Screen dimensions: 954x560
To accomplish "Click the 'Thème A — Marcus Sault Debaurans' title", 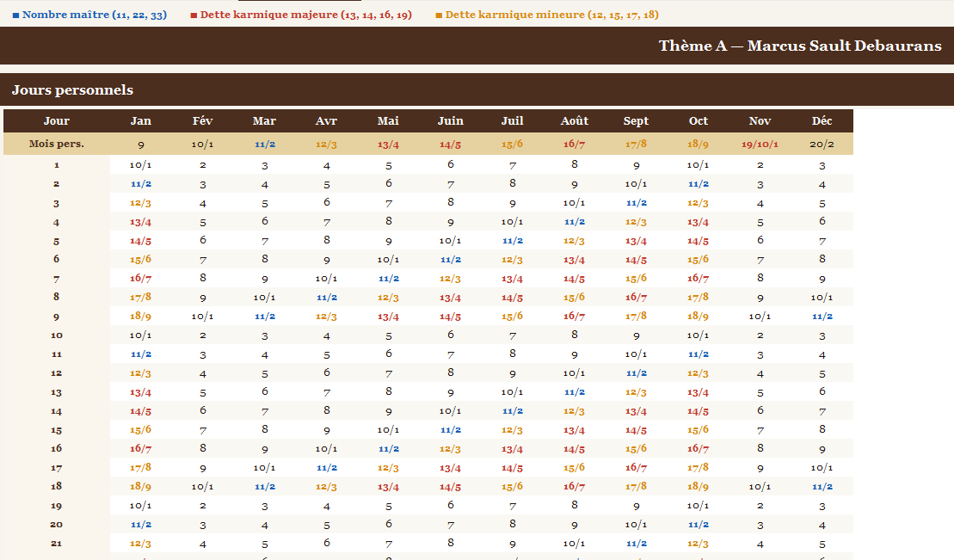I will point(800,46).
